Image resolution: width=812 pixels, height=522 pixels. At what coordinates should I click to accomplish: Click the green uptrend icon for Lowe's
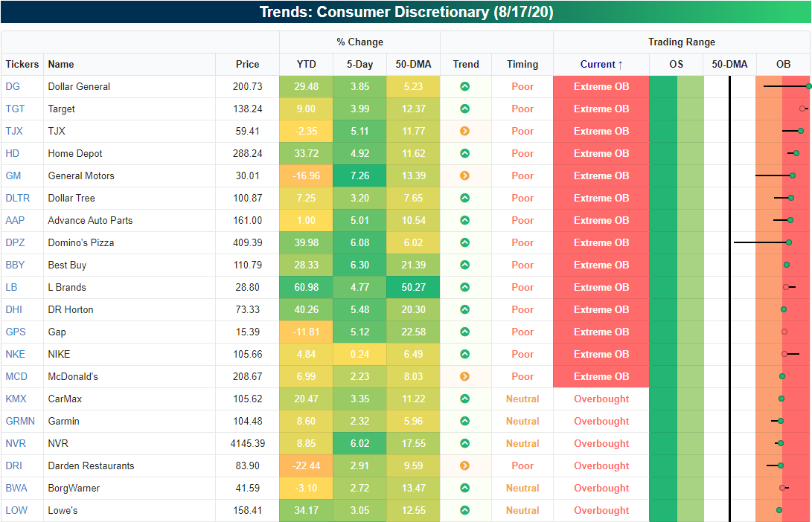465,510
